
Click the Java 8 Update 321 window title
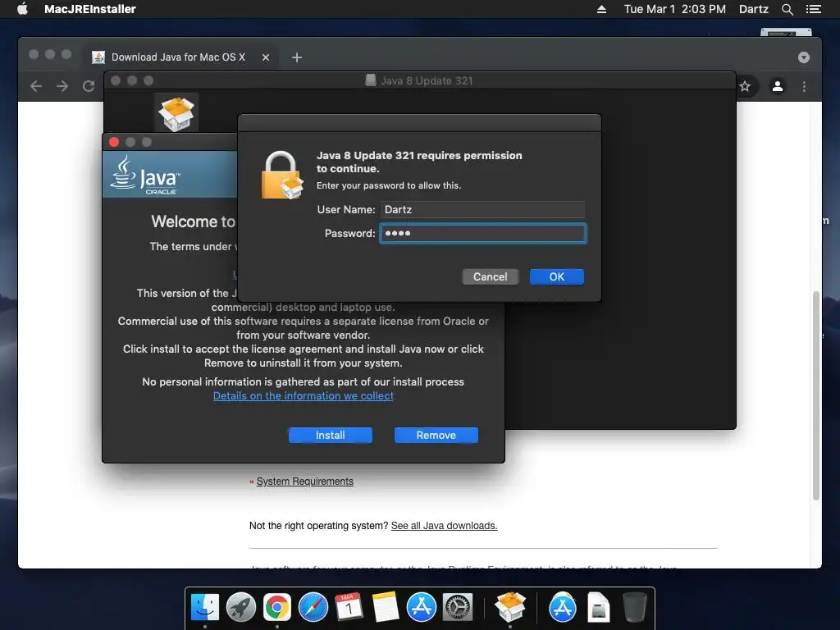(427, 81)
